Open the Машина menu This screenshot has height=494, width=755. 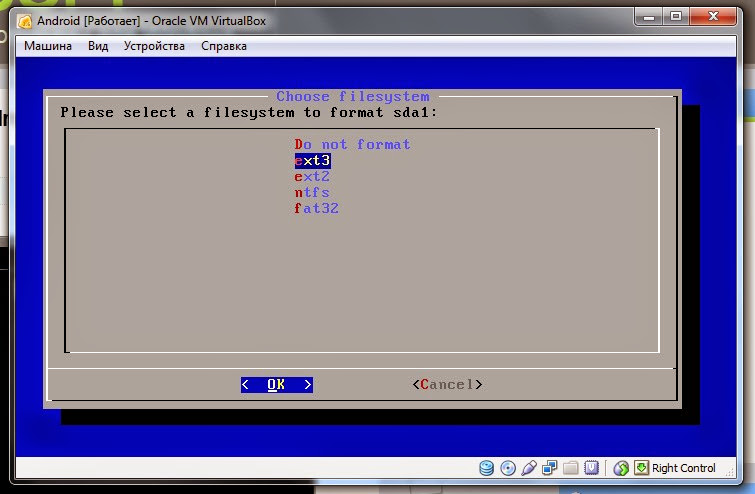coord(48,46)
